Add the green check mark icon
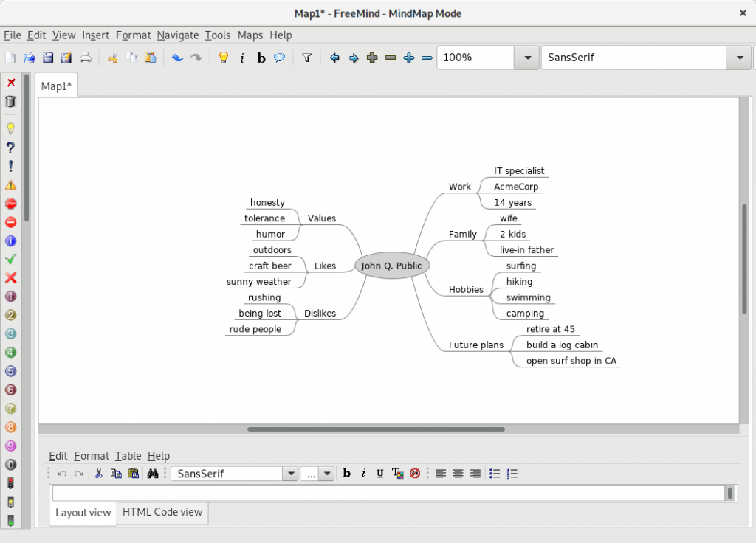Screen dimensions: 756x543 pos(10,259)
